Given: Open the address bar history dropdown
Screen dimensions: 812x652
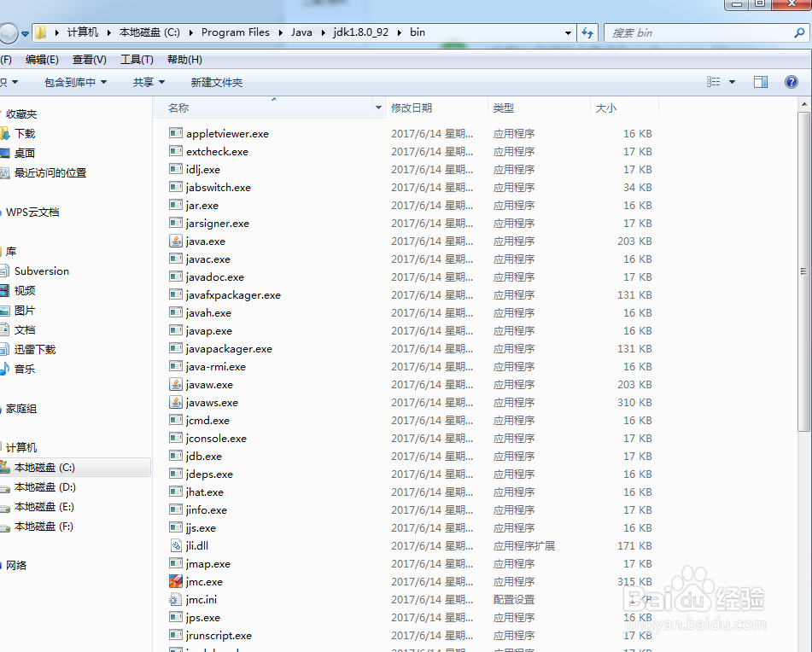Looking at the screenshot, I should 568,32.
